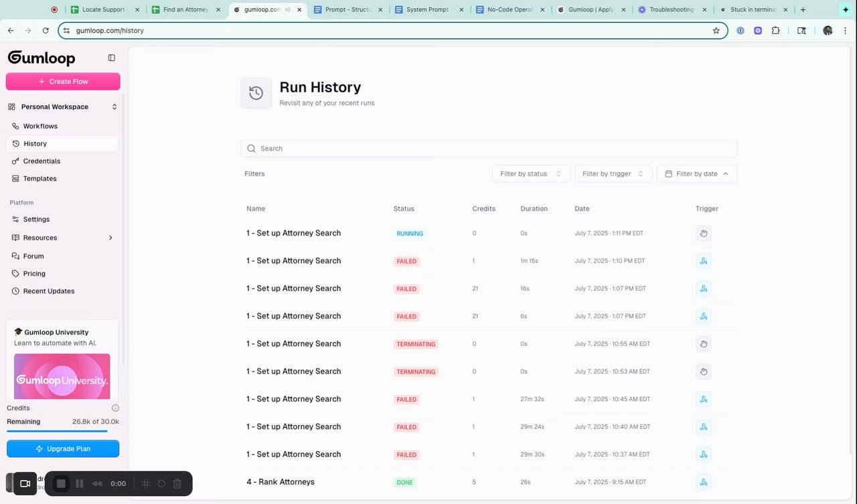Open the Chrome profile avatar
Screen dimensions: 857x504
828,31
